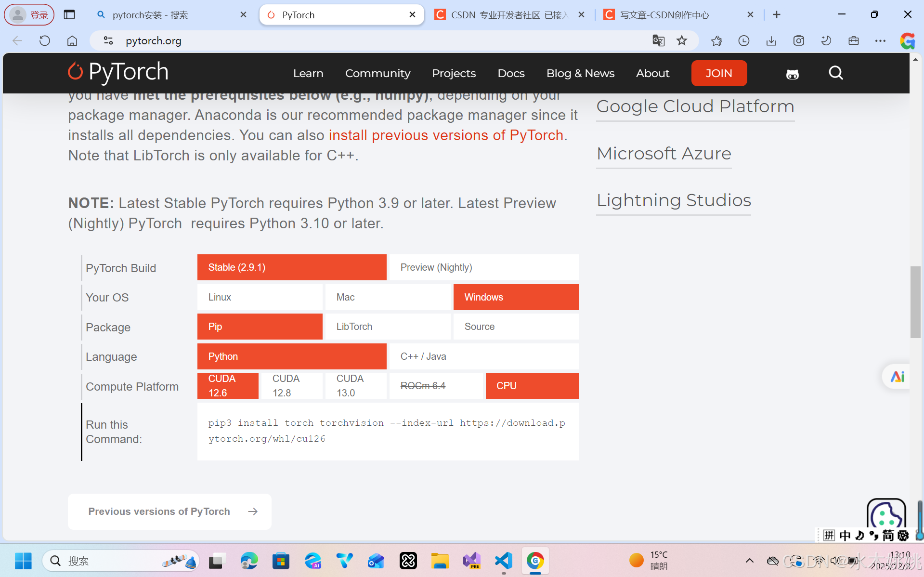This screenshot has height=577, width=924.
Task: Choose Mac as your OS
Action: click(x=388, y=297)
